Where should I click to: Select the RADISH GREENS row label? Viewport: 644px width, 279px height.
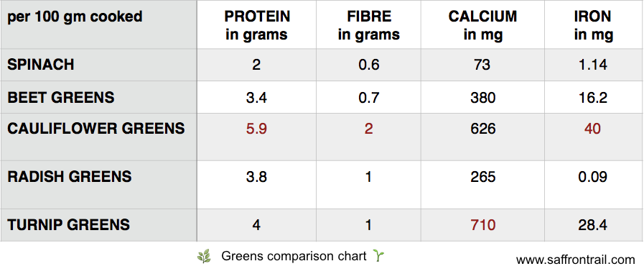click(70, 177)
